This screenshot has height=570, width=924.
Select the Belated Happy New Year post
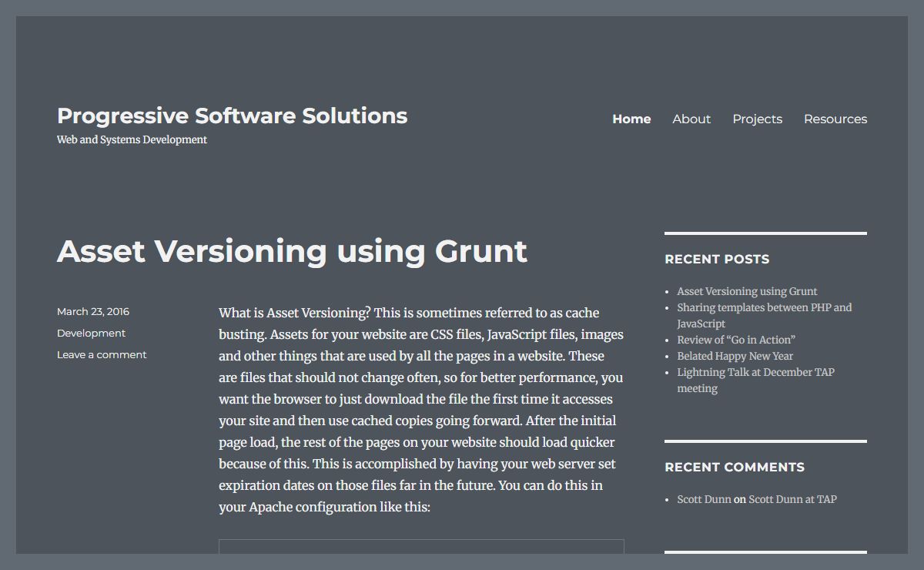(735, 356)
